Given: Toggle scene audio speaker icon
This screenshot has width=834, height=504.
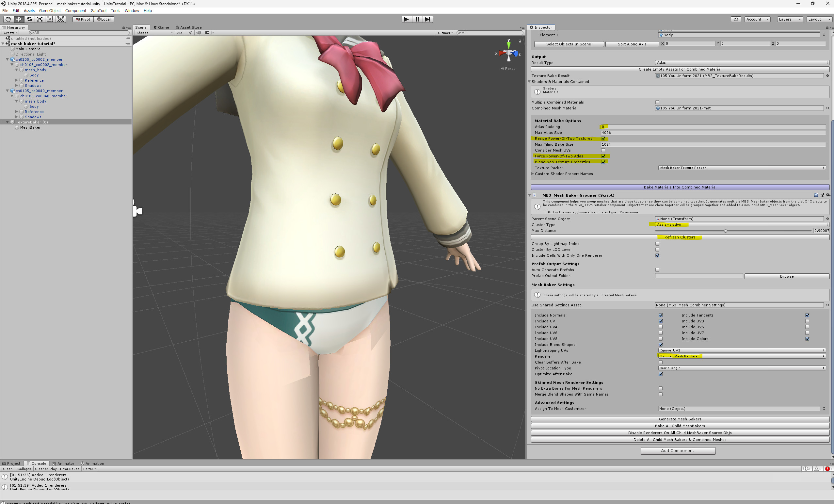Looking at the screenshot, I should 198,33.
